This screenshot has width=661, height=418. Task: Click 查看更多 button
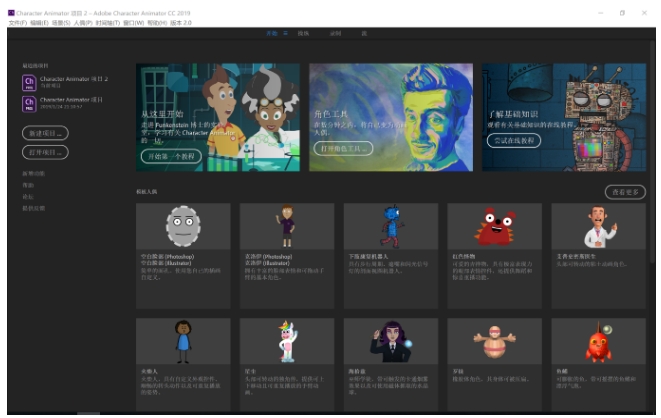625,192
